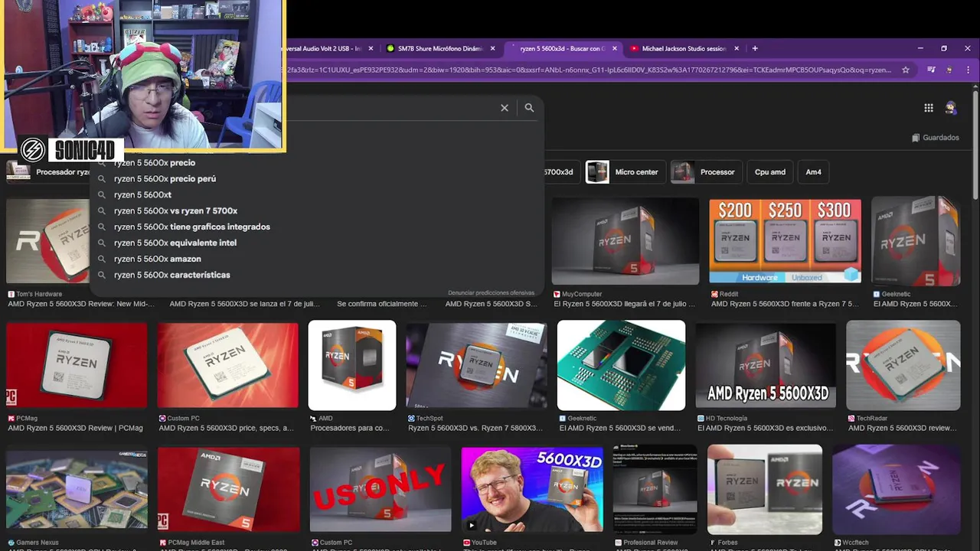Click 'Se confirma oficialmente' result caption
This screenshot has width=980, height=551.
[x=382, y=304]
